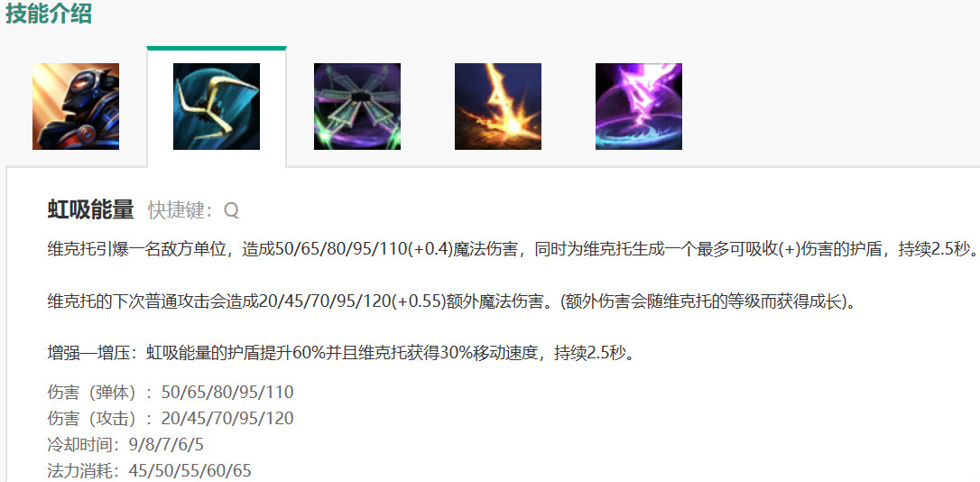Click the 法力消耗 45/50/55/60/65 line
980x482 pixels.
click(150, 470)
